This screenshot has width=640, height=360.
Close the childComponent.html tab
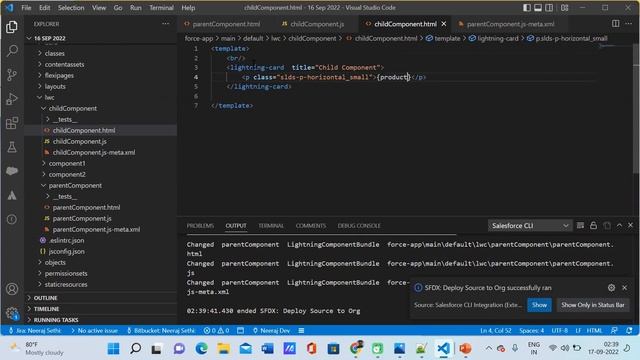(x=444, y=24)
